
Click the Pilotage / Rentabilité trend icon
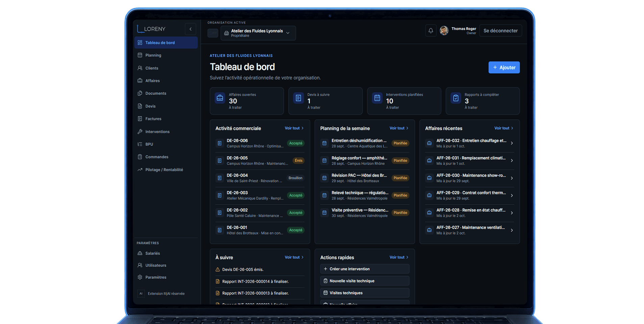(140, 170)
